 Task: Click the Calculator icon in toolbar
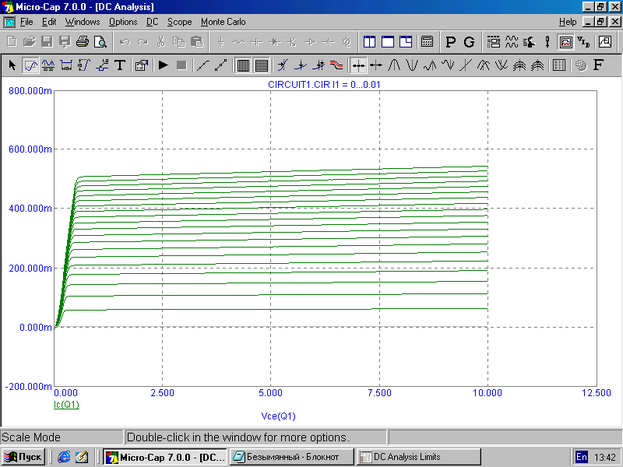click(427, 42)
